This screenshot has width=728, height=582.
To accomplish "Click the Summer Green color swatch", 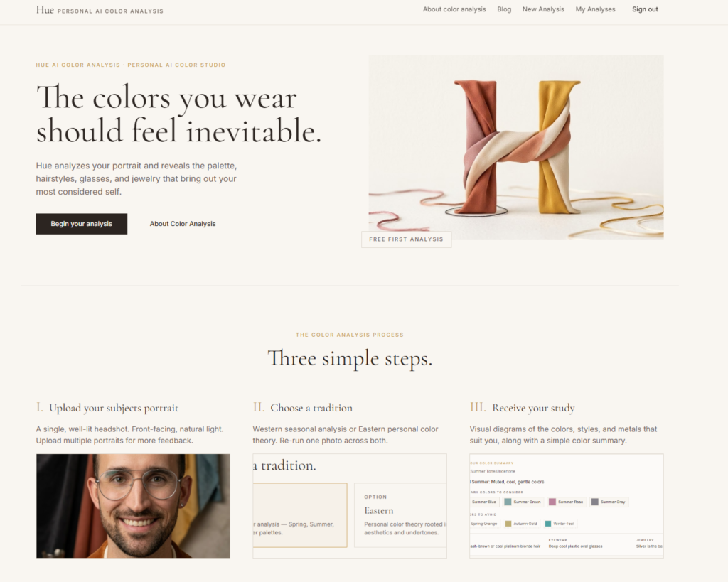I will [523, 502].
